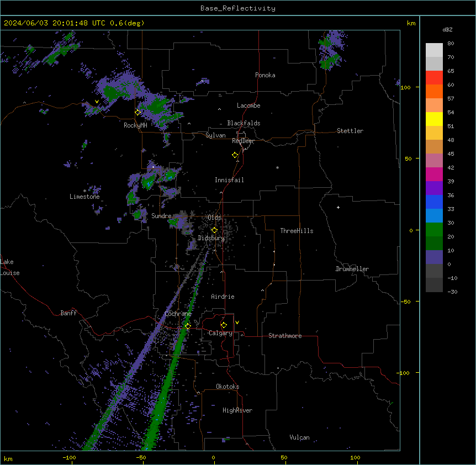This screenshot has width=476, height=465.
Task: Click the yellow marker west of Calgary
Action: (188, 326)
